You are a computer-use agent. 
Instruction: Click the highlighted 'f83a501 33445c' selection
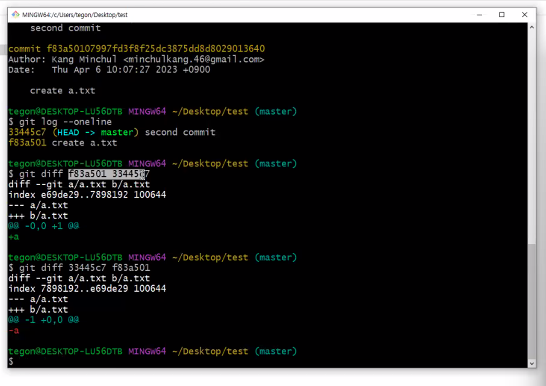[x=106, y=174]
